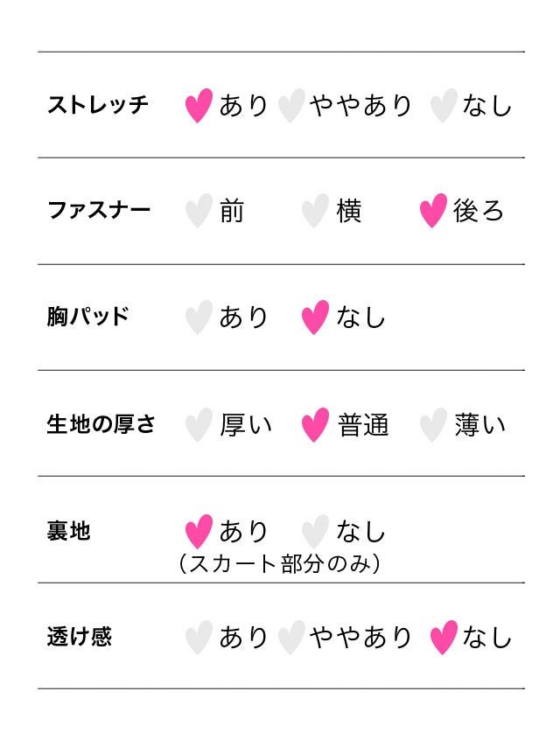Click the pink heart beside ストレッチ あり
560x747 pixels.
click(x=199, y=106)
